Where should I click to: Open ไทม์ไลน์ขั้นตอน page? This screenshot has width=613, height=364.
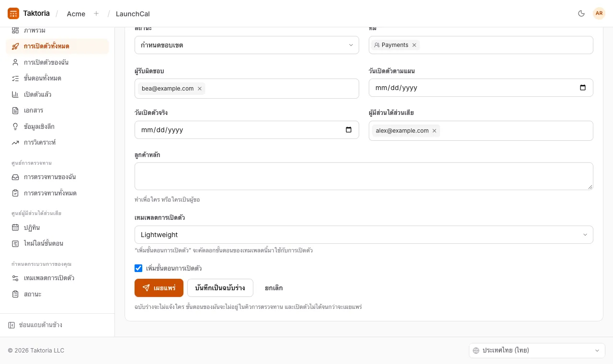57,243
